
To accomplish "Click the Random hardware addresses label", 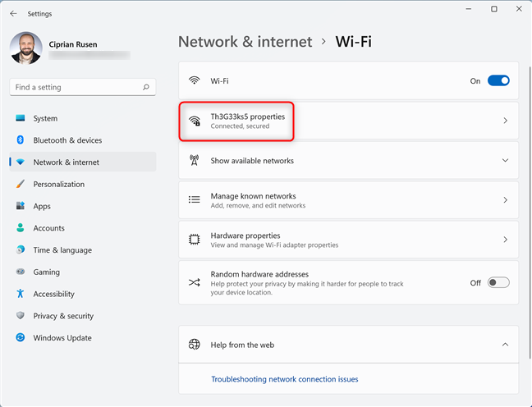I will pyautogui.click(x=259, y=274).
